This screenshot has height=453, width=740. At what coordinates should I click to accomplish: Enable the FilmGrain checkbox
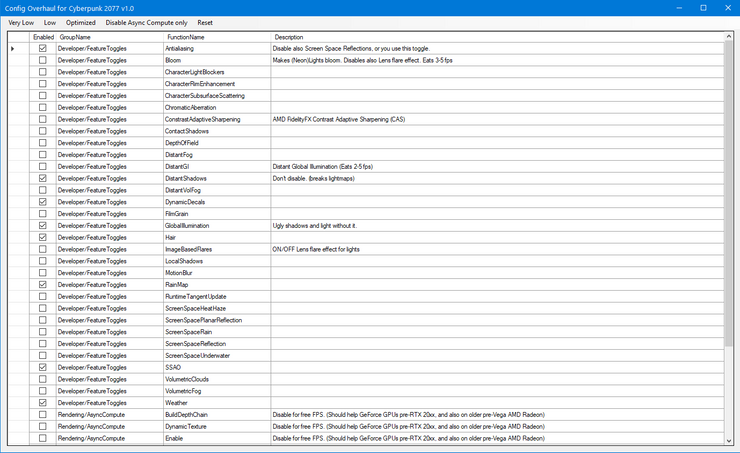42,214
